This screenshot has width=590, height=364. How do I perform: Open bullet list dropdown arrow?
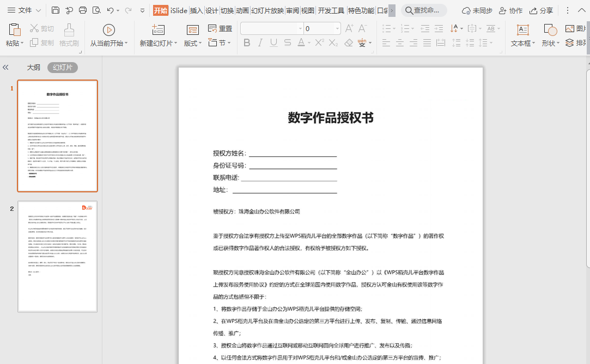click(394, 29)
